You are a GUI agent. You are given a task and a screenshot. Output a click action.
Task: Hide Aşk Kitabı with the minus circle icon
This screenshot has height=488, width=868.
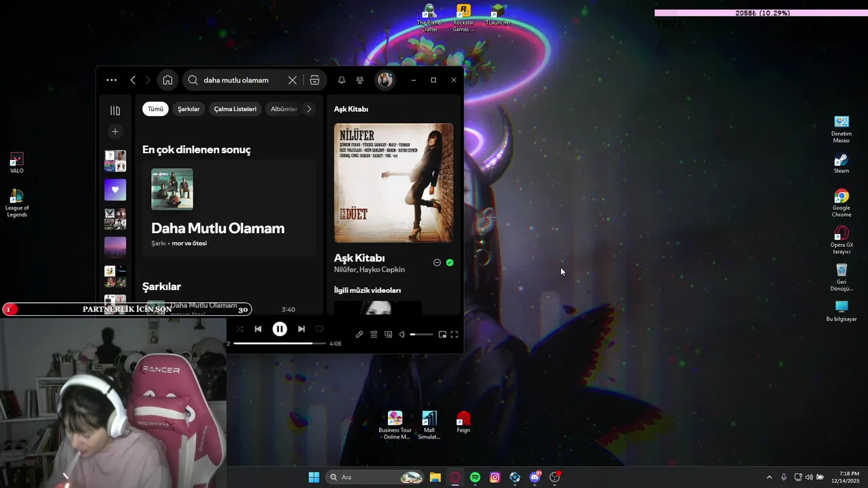pos(437,262)
